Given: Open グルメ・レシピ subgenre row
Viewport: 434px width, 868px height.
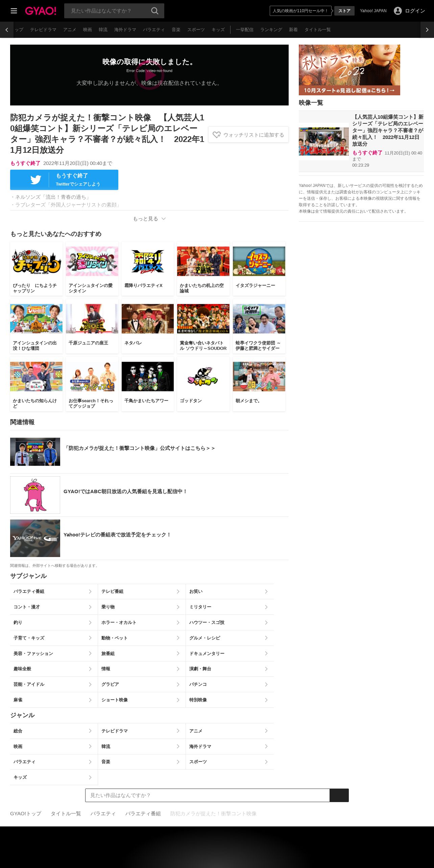Looking at the screenshot, I should [230, 638].
